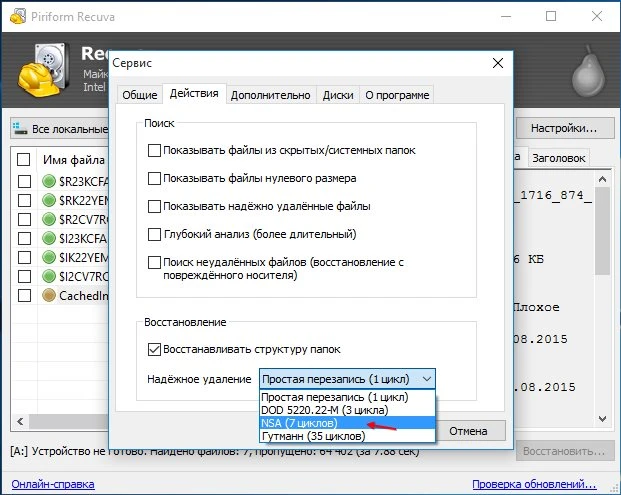The width and height of the screenshot is (621, 495).
Task: Open the Диски tab
Action: click(338, 95)
